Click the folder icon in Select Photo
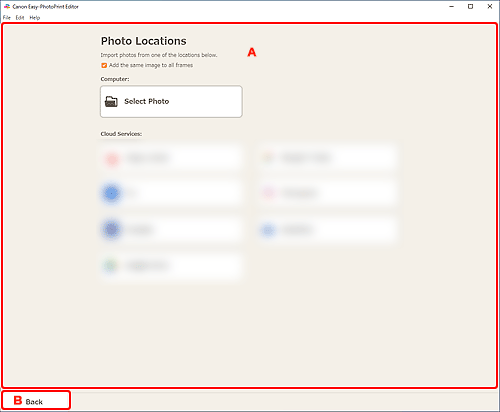The width and height of the screenshot is (500, 412). (x=111, y=101)
